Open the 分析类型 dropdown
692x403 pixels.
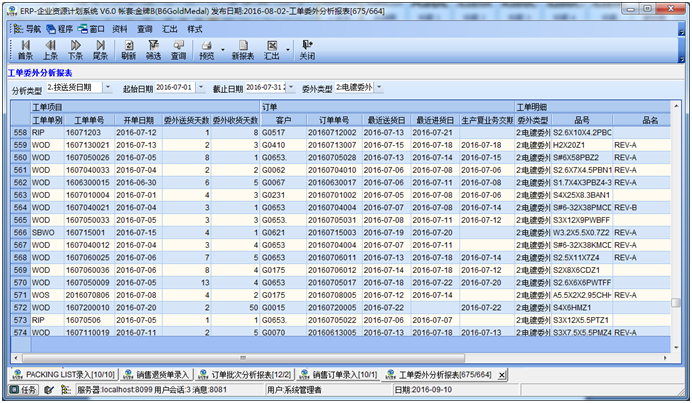click(x=108, y=88)
